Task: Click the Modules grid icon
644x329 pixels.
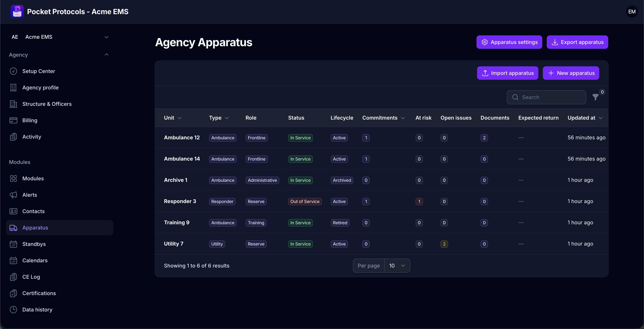Action: 13,178
